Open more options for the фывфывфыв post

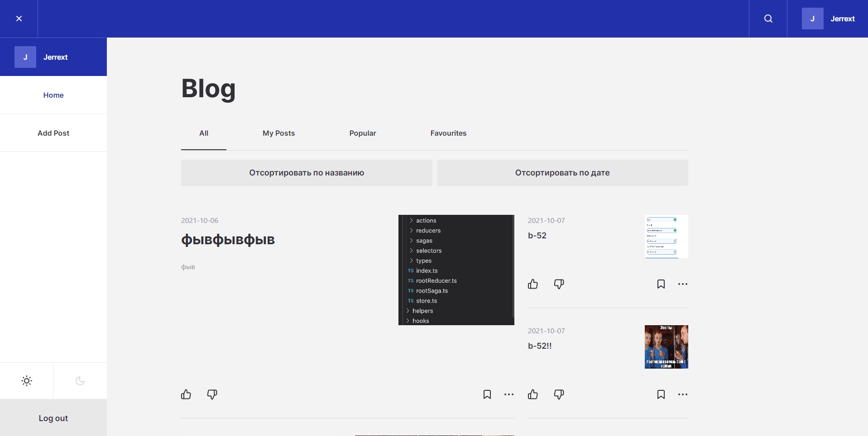(509, 394)
